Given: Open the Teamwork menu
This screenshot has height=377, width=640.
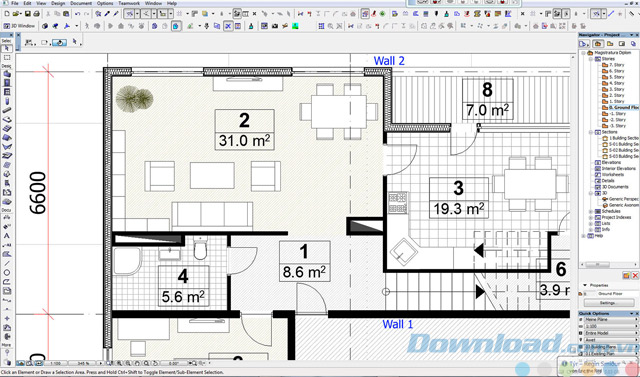Looking at the screenshot, I should pos(129,3).
